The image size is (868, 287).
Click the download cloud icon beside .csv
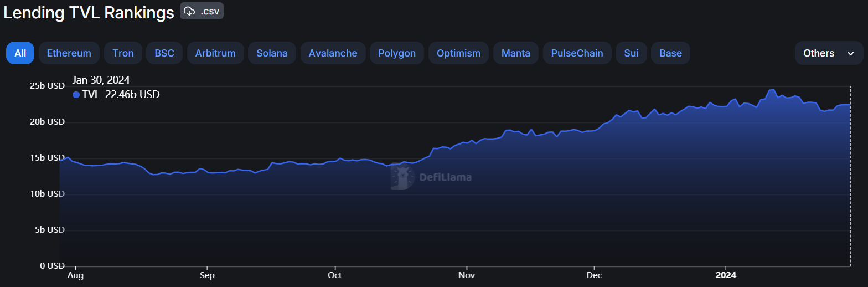[x=190, y=11]
